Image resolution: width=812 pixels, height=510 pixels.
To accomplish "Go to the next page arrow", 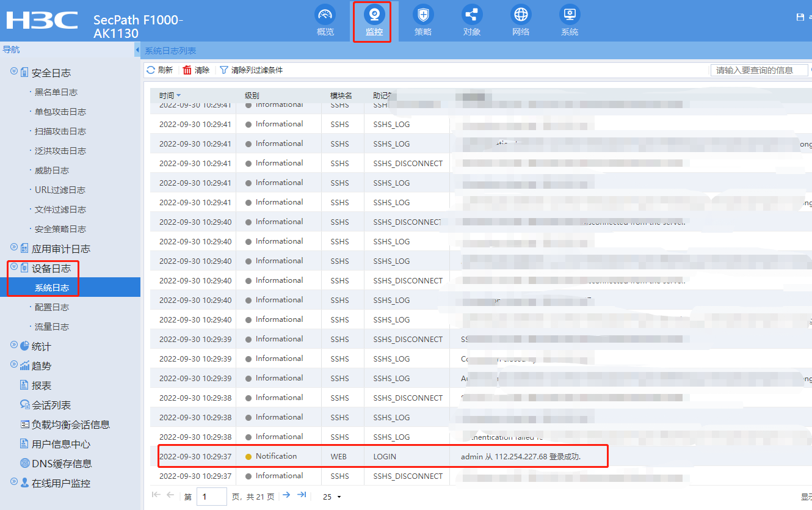I will pyautogui.click(x=286, y=495).
